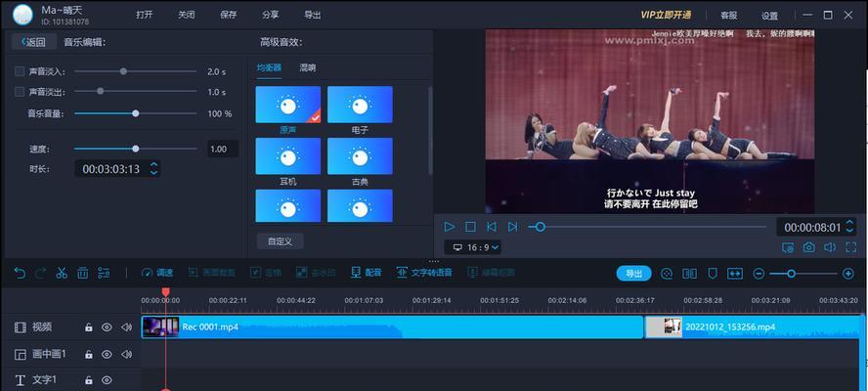Stop the preview playback
This screenshot has height=391, width=868.
(470, 227)
